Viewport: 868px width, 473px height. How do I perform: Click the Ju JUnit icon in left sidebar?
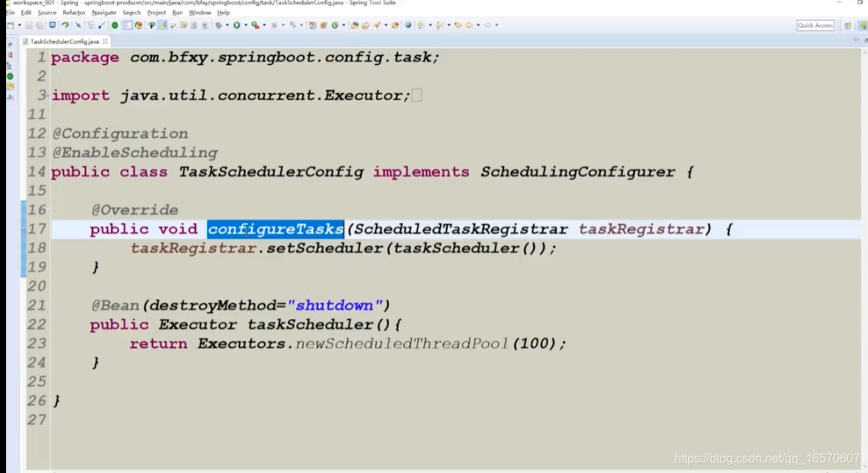pyautogui.click(x=10, y=97)
